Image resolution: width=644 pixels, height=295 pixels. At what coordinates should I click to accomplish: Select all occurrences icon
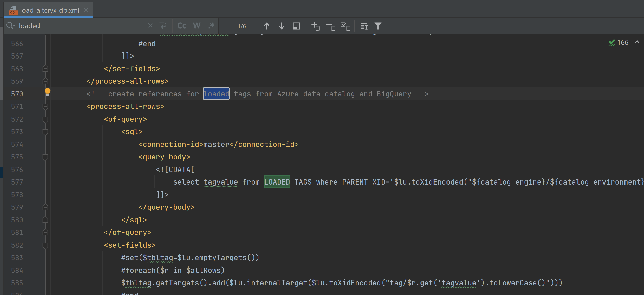pos(345,26)
